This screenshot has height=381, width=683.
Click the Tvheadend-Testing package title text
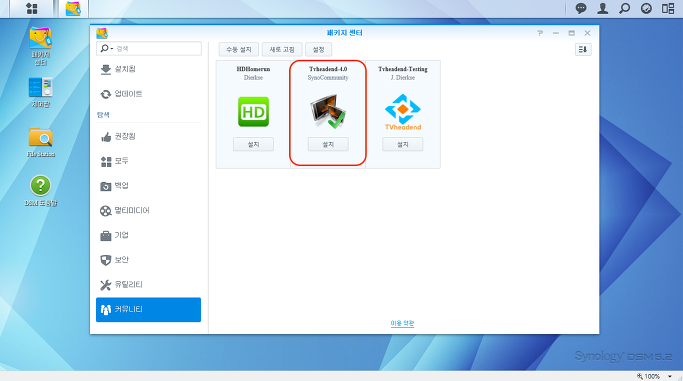[403, 69]
